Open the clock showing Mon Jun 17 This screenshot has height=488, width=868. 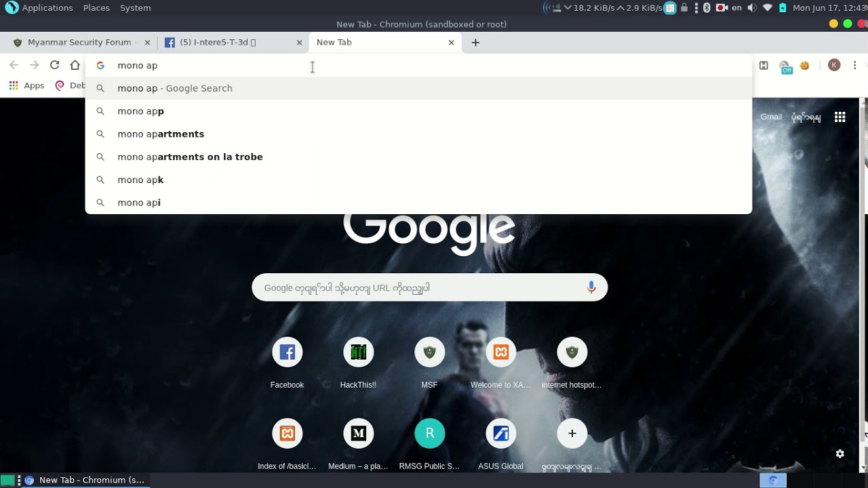pos(830,8)
